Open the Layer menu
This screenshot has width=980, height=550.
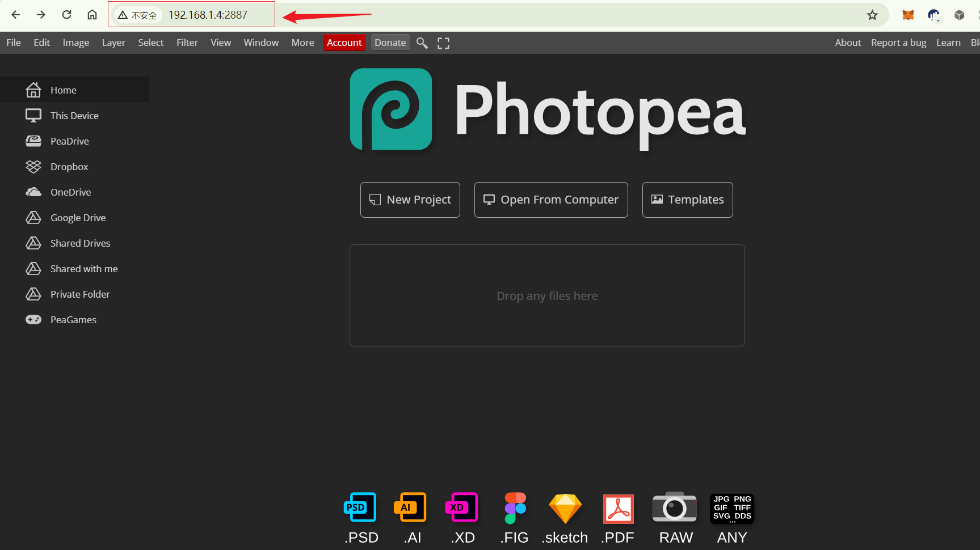(x=113, y=43)
